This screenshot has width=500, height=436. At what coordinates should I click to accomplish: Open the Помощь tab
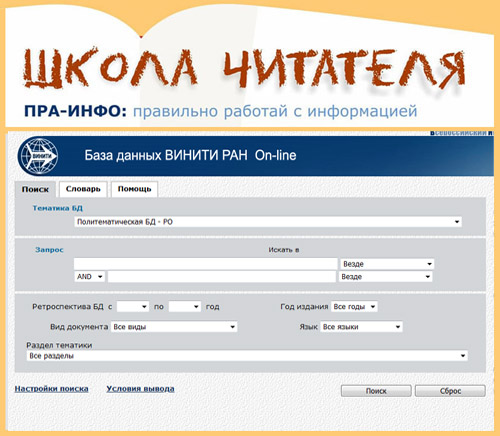(134, 189)
